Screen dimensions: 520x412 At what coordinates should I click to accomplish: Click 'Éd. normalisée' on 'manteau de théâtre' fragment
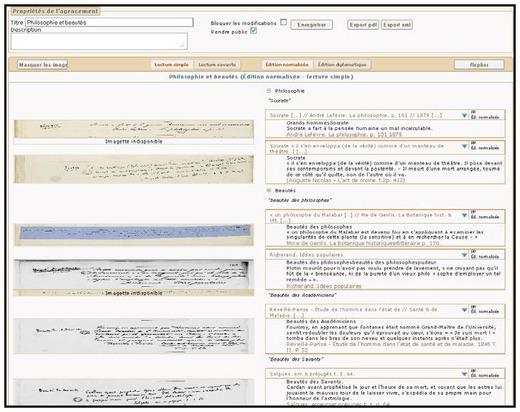(x=485, y=148)
